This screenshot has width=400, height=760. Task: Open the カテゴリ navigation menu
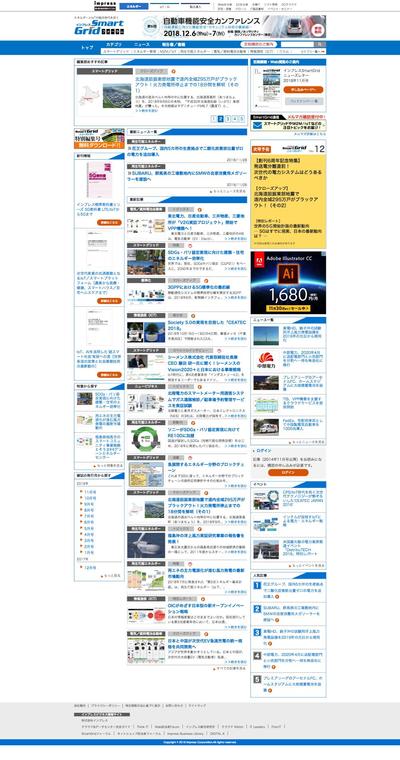[114, 44]
